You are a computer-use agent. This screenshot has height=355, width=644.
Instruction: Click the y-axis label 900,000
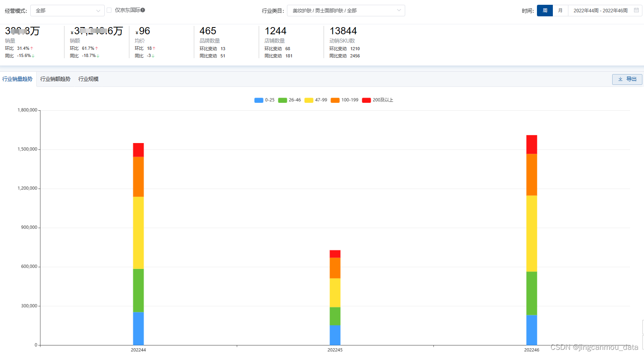click(29, 228)
